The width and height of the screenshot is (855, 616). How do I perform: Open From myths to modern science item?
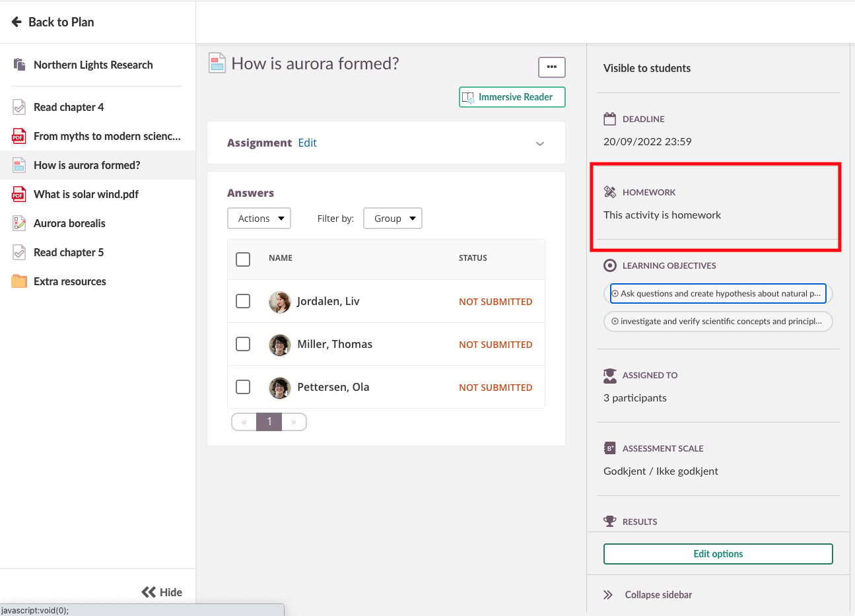click(106, 136)
